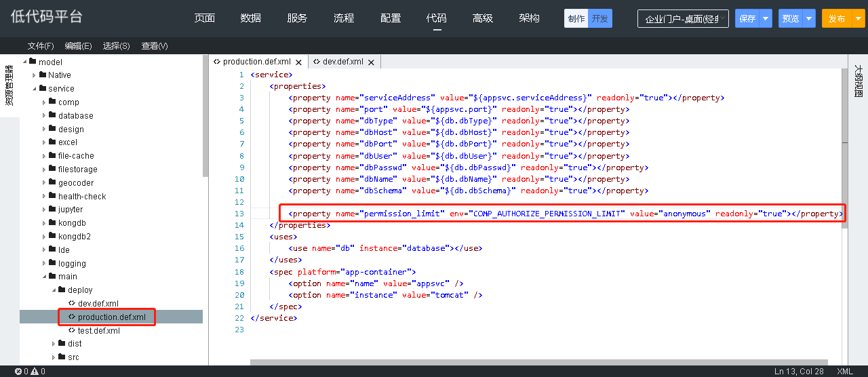Open dev.def.xml in the file tree
Image resolution: width=868 pixels, height=377 pixels.
tap(98, 303)
